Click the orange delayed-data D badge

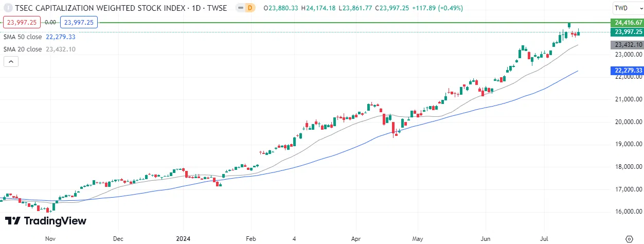(251, 8)
